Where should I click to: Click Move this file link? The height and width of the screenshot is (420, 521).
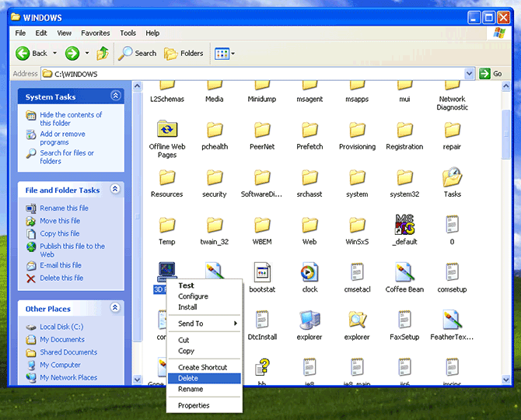(x=60, y=221)
